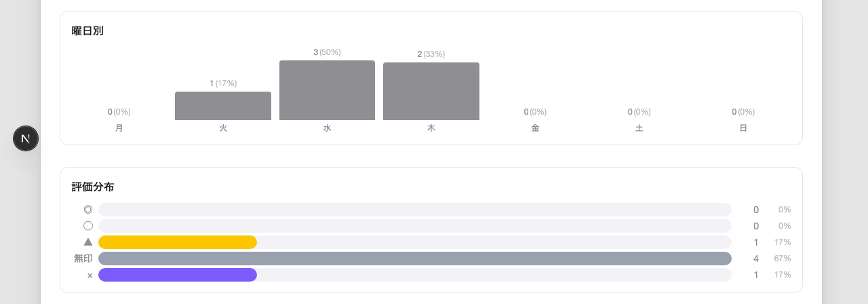The width and height of the screenshot is (868, 304).
Task: Click the triangle rating icon
Action: point(88,242)
